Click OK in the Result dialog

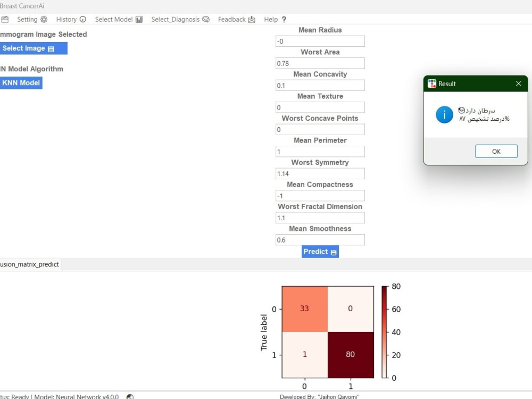pyautogui.click(x=496, y=151)
